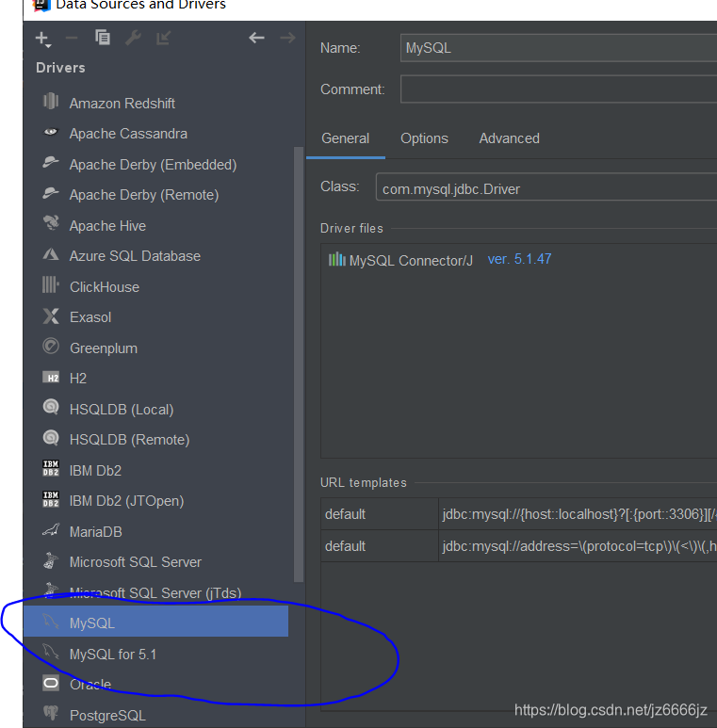This screenshot has width=717, height=728.
Task: Click the Remove (minus) toolbar button
Action: coord(72,38)
